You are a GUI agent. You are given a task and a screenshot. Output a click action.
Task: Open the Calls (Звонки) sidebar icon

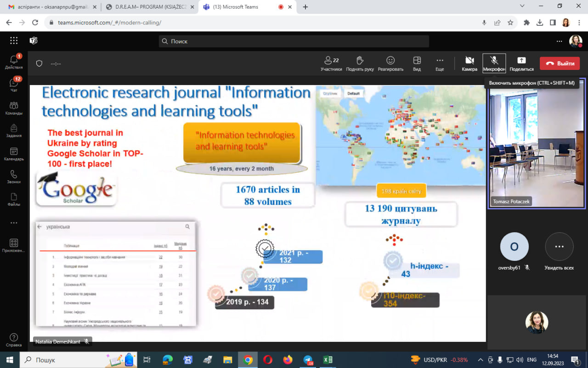tap(14, 177)
